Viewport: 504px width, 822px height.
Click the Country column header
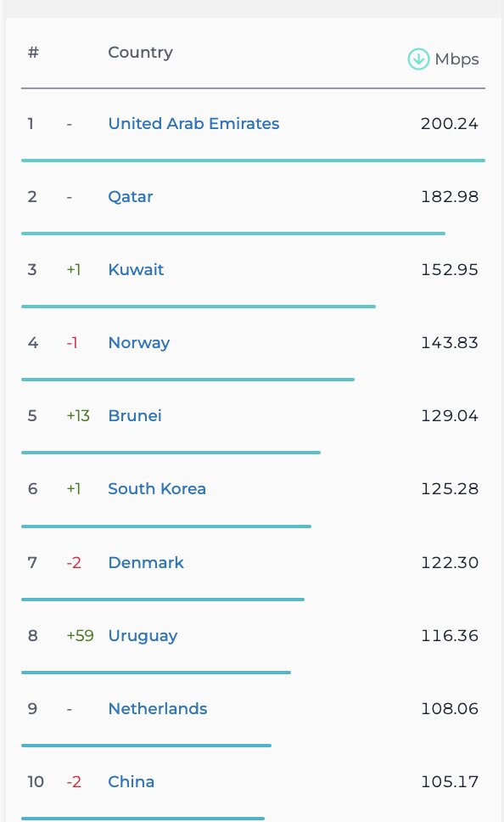(x=140, y=52)
